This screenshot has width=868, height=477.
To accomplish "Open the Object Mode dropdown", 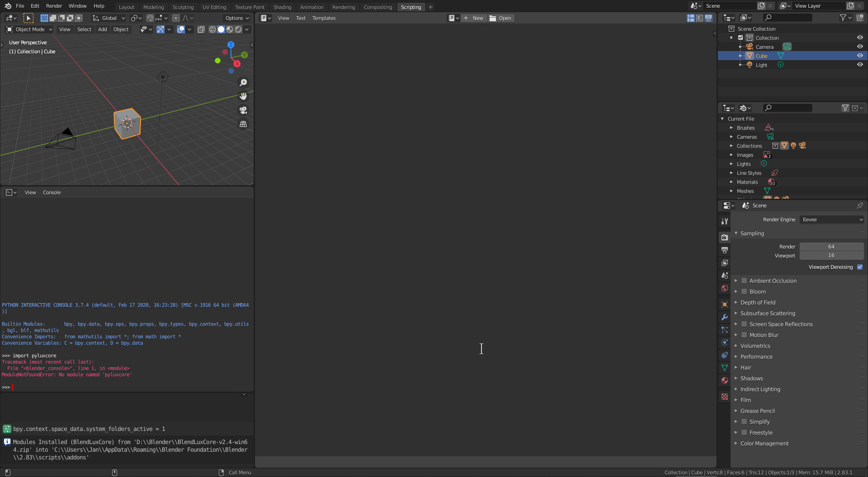I will (x=29, y=29).
